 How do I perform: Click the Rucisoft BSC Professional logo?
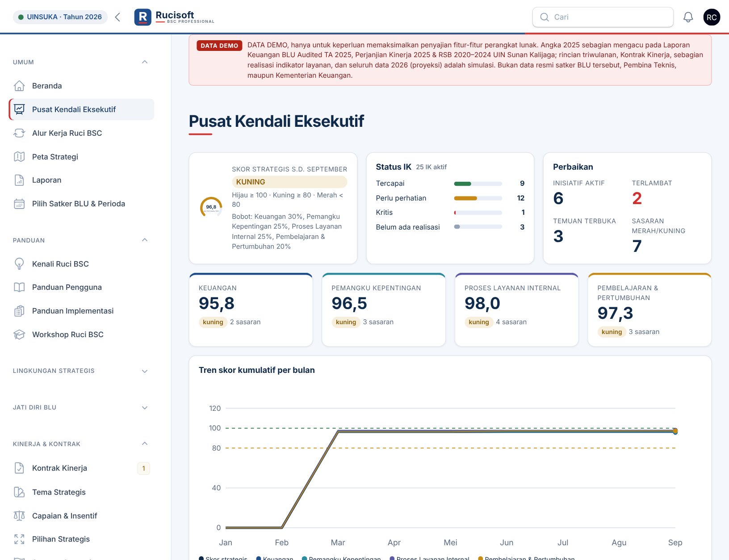point(174,17)
